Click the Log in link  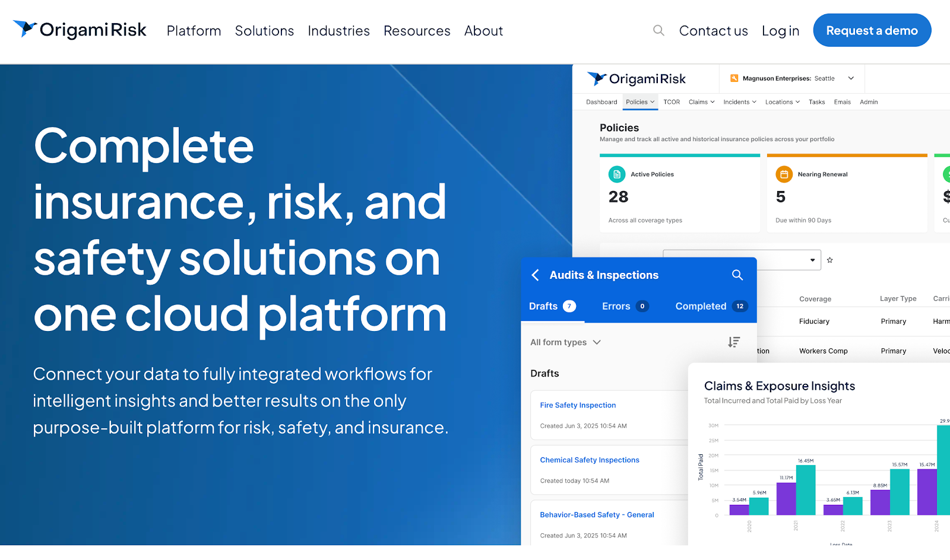(x=780, y=31)
